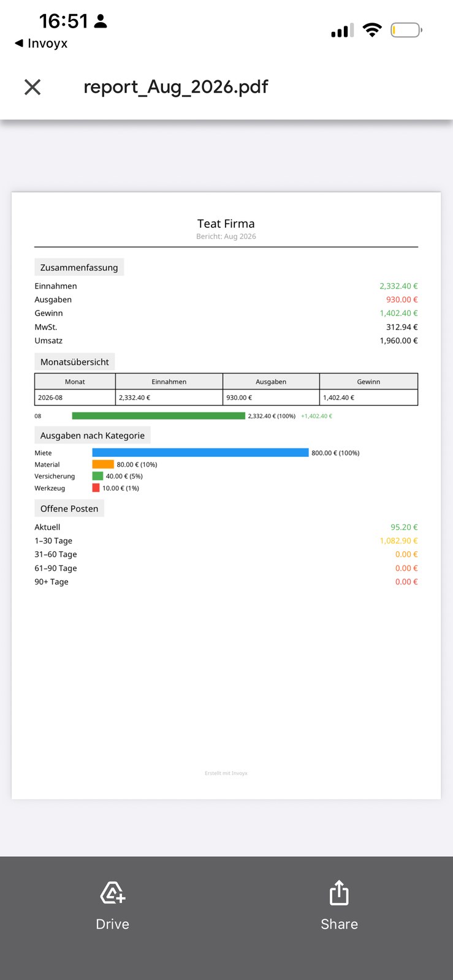This screenshot has width=453, height=980.
Task: Select the Teat Firma heading
Action: point(226,224)
